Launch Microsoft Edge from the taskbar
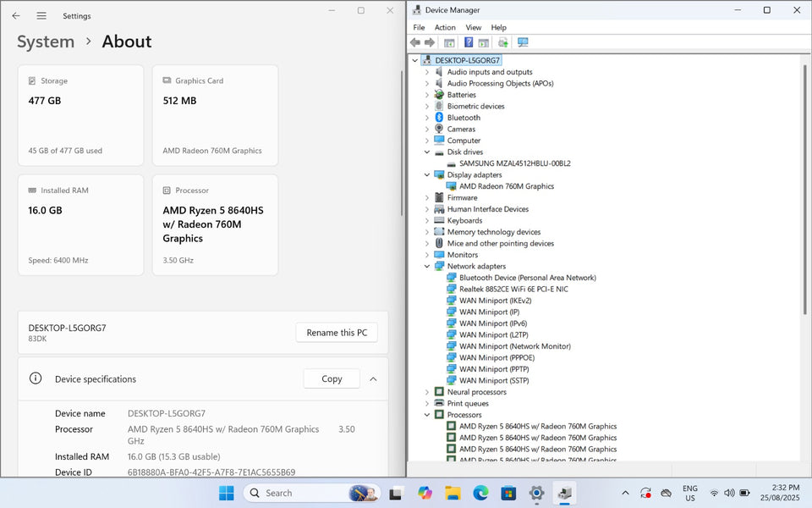The width and height of the screenshot is (812, 508). [x=480, y=493]
